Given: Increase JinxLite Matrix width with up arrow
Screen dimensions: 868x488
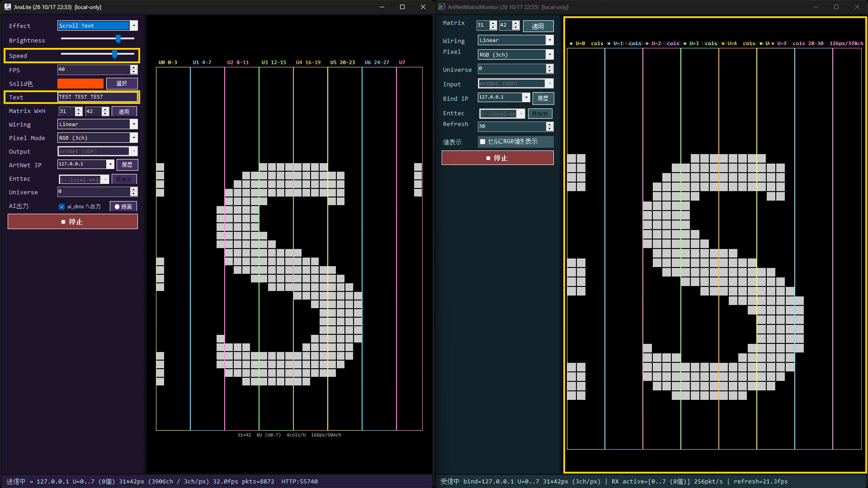Looking at the screenshot, I should [79, 109].
